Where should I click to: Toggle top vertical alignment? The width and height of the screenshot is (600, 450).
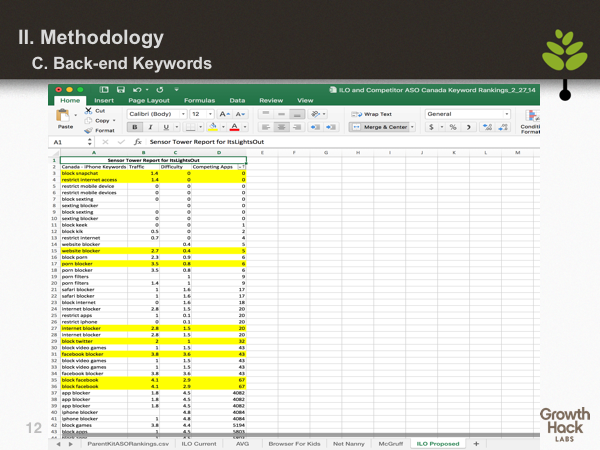266,114
